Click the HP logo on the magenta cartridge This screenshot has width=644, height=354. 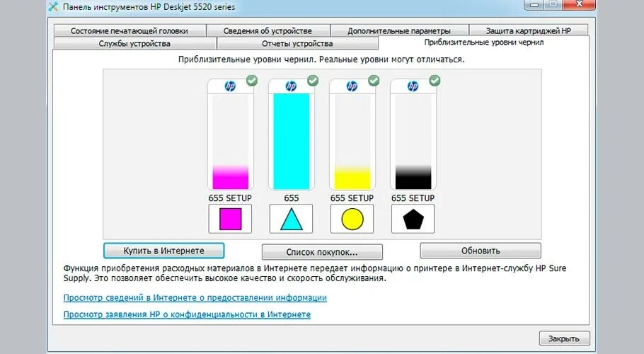[x=230, y=86]
